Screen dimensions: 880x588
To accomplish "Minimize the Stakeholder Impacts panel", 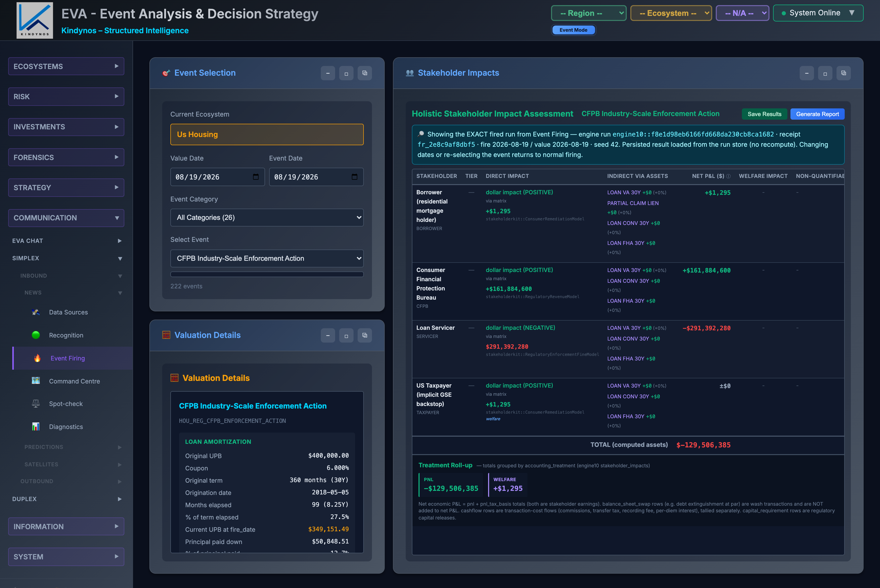I will 806,73.
